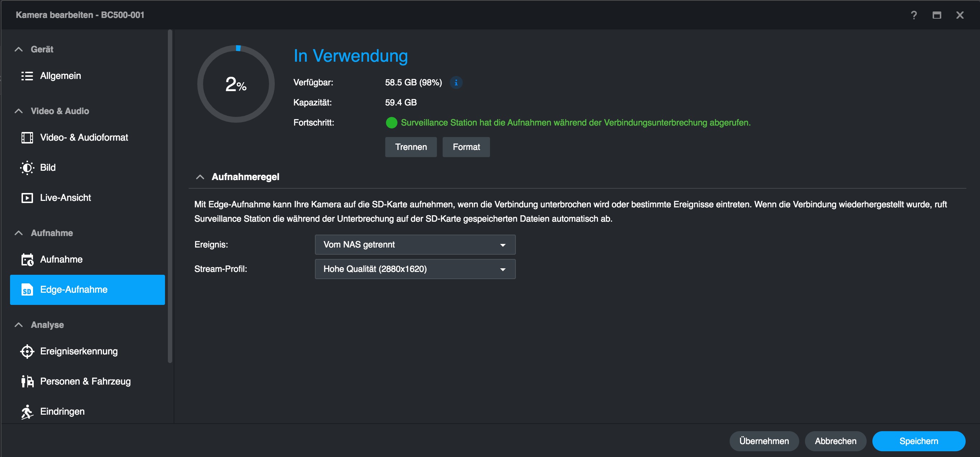Click the Aufnahme calendar icon
This screenshot has height=457, width=980.
click(27, 259)
